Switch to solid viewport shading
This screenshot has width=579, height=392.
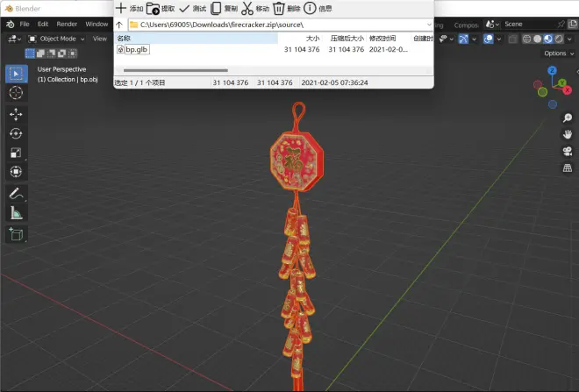click(x=538, y=39)
